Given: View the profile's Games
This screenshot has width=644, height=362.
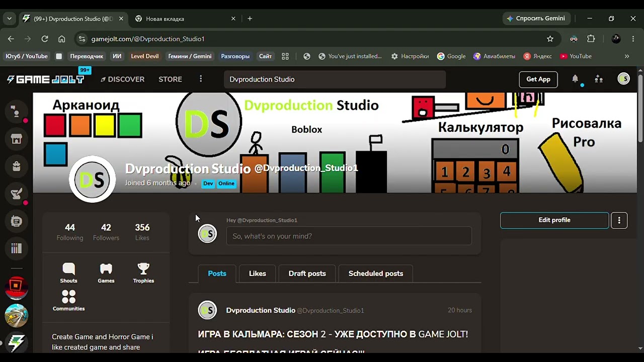Looking at the screenshot, I should [x=106, y=273].
